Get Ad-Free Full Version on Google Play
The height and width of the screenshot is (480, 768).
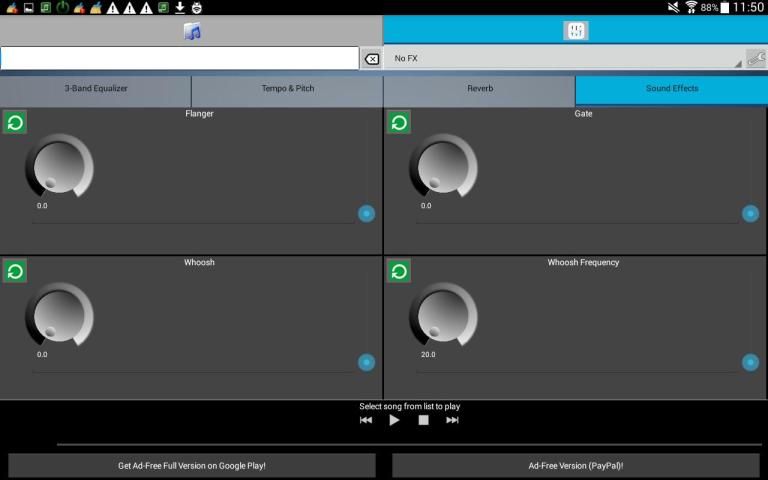click(192, 465)
